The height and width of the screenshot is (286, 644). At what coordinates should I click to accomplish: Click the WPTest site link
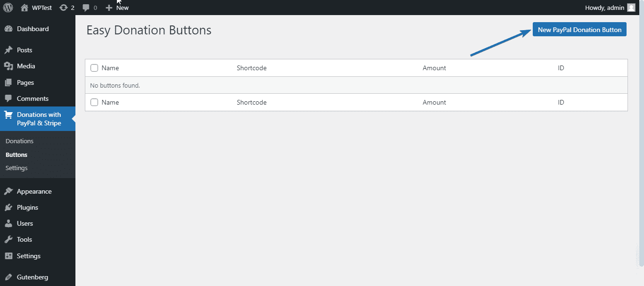tap(42, 8)
